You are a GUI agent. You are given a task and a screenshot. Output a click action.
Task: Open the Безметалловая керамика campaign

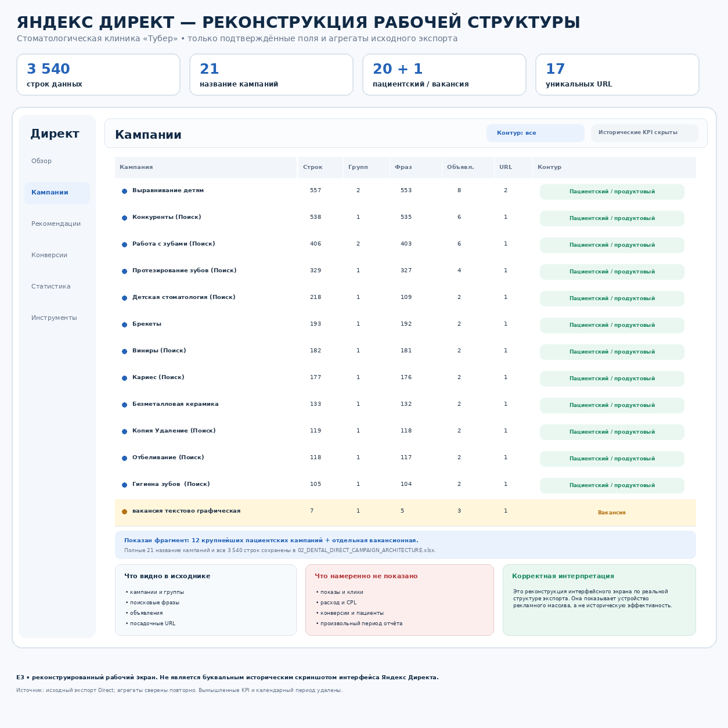tap(175, 404)
